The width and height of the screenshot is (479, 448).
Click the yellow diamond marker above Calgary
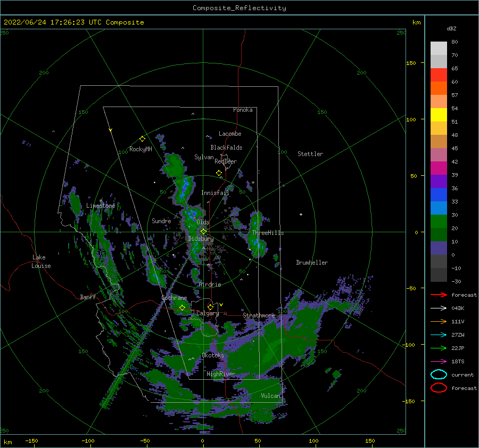(x=210, y=307)
